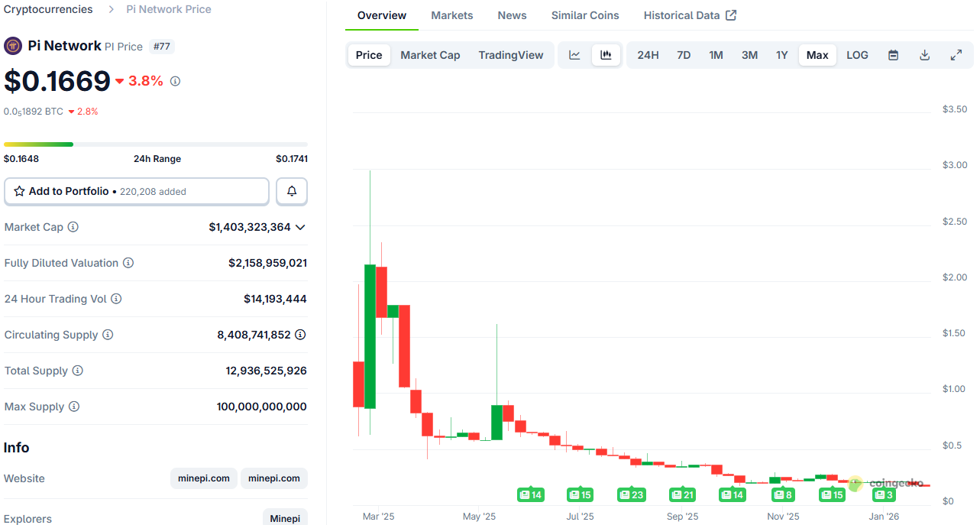Select the line chart view icon
The image size is (980, 525).
(574, 54)
